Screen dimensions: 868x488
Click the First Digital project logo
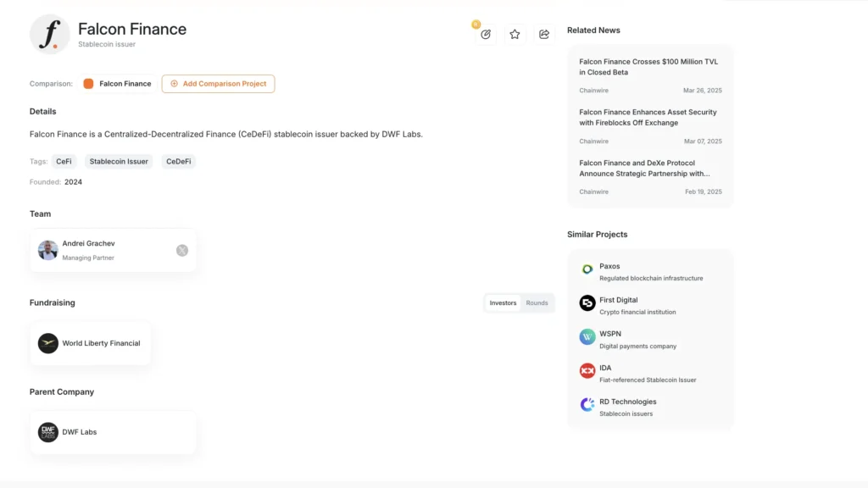tap(587, 303)
